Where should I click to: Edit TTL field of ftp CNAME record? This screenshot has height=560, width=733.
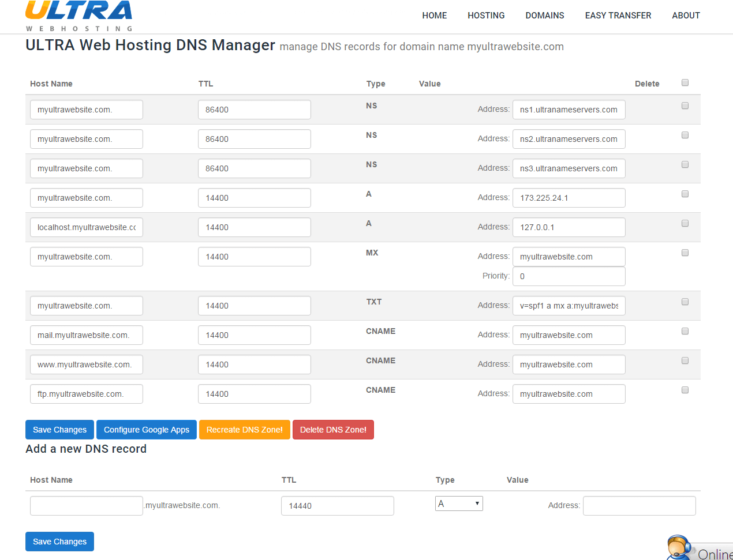coord(255,394)
